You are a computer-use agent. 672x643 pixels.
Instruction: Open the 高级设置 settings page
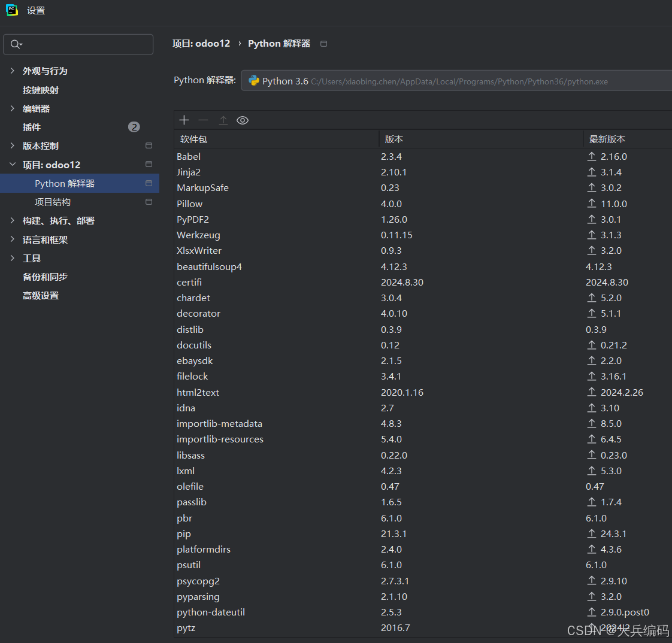[41, 296]
